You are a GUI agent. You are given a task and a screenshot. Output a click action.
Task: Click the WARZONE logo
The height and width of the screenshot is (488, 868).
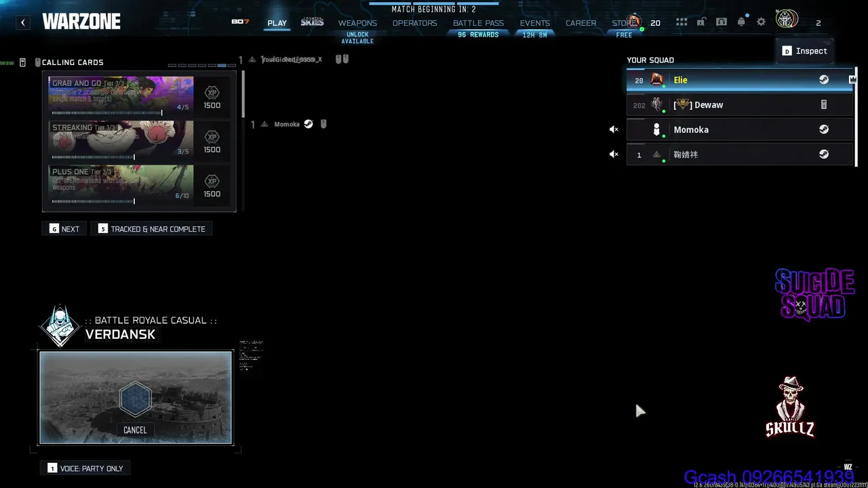(x=81, y=22)
